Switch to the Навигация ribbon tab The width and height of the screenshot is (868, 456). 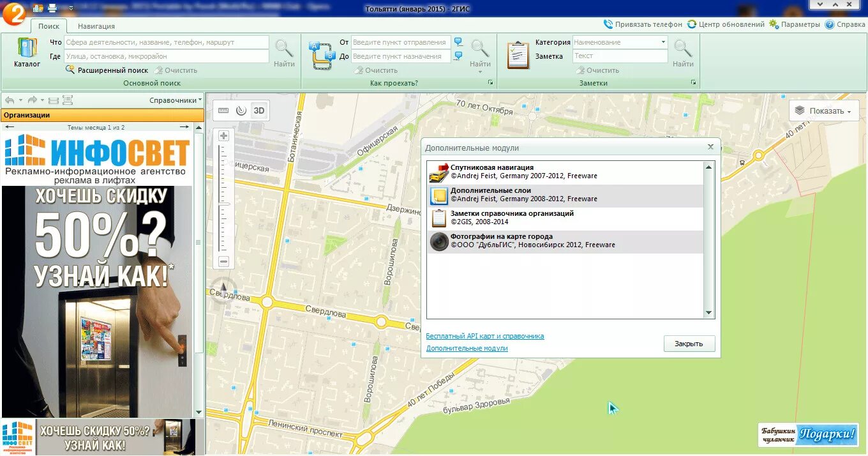tap(96, 26)
